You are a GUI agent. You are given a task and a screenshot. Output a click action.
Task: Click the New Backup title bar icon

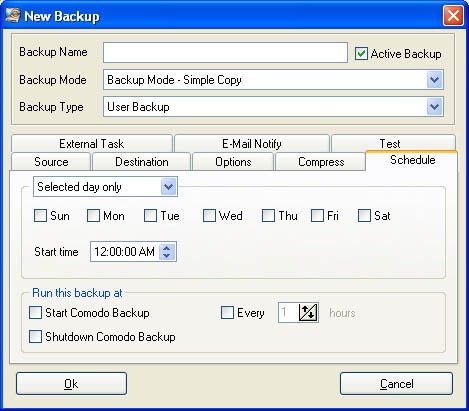tap(13, 16)
